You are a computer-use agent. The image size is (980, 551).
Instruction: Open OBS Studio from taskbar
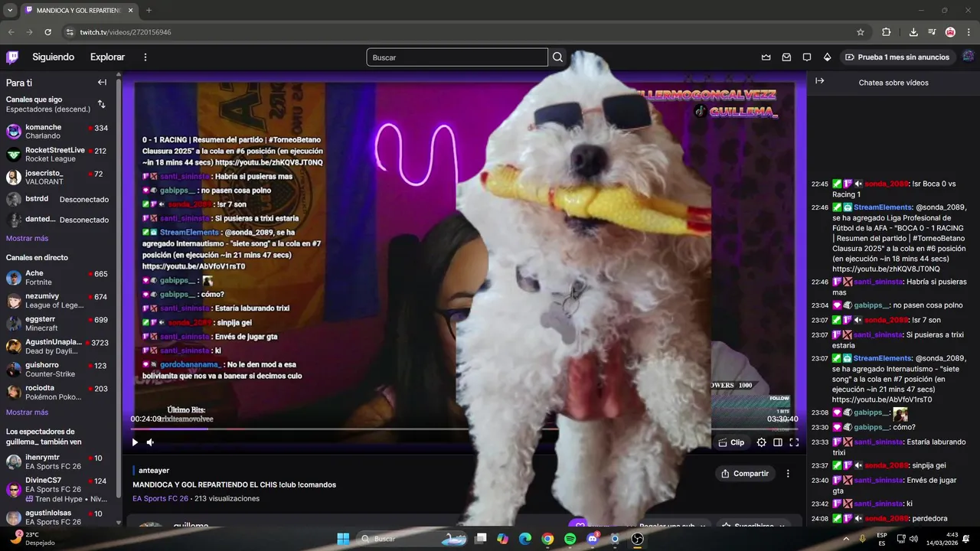[638, 539]
